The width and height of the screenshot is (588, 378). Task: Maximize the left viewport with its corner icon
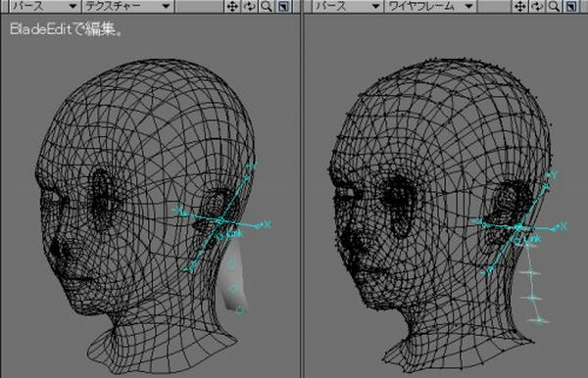click(283, 7)
